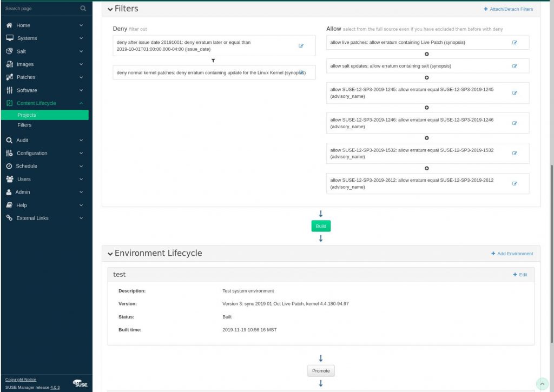Image resolution: width=554 pixels, height=392 pixels.
Task: Click the plus icon between 'allow live patches' and 'allow salt updates'
Action: 427,54
